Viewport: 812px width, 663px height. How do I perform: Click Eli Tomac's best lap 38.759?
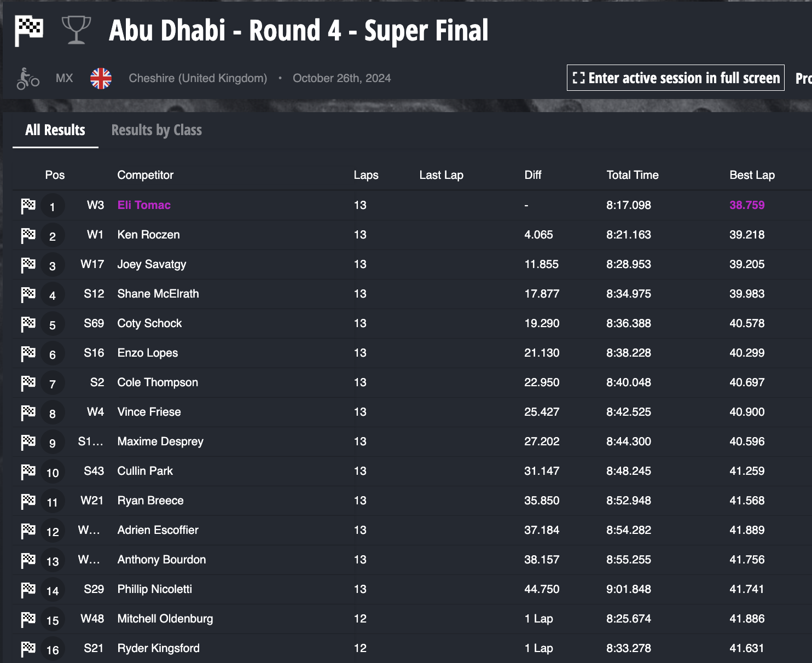point(747,205)
